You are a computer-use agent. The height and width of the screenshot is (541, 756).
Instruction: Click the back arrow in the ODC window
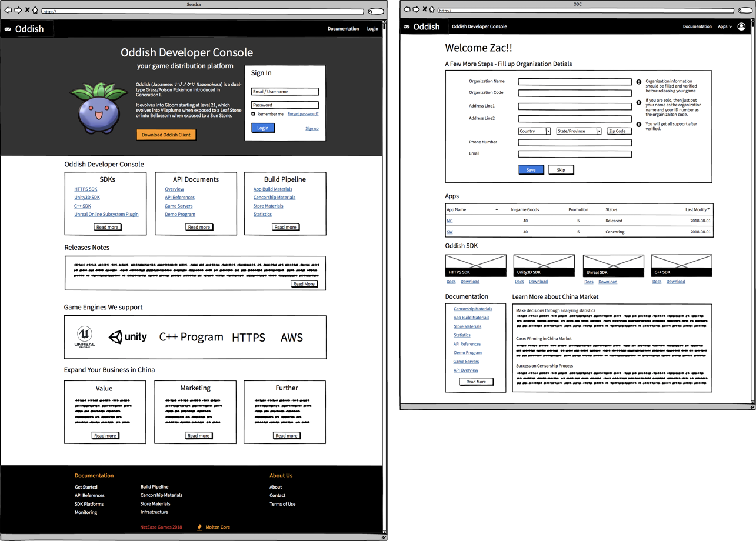tap(407, 9)
